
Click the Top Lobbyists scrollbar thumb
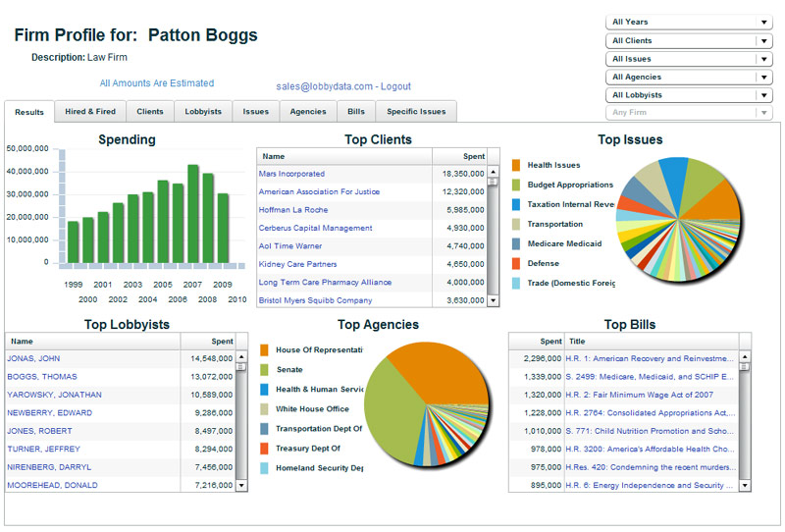pyautogui.click(x=241, y=367)
